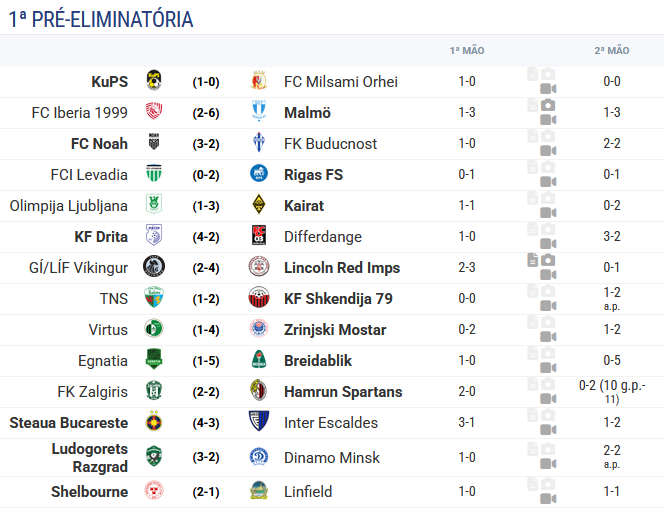Open second-leg 0-5 Breidablik result

[x=611, y=360]
